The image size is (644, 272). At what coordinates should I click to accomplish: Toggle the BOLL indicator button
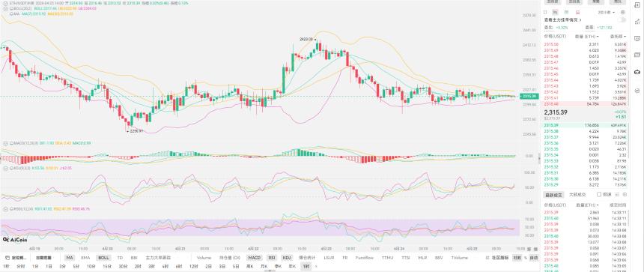[103, 258]
